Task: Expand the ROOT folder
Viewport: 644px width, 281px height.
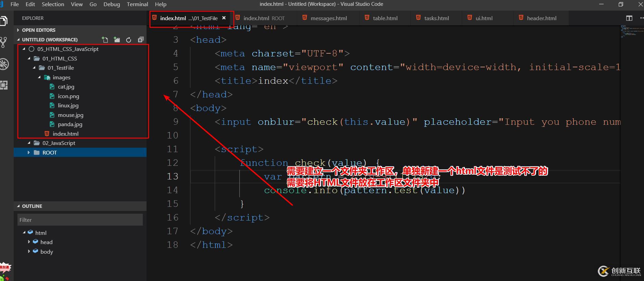Action: click(29, 152)
